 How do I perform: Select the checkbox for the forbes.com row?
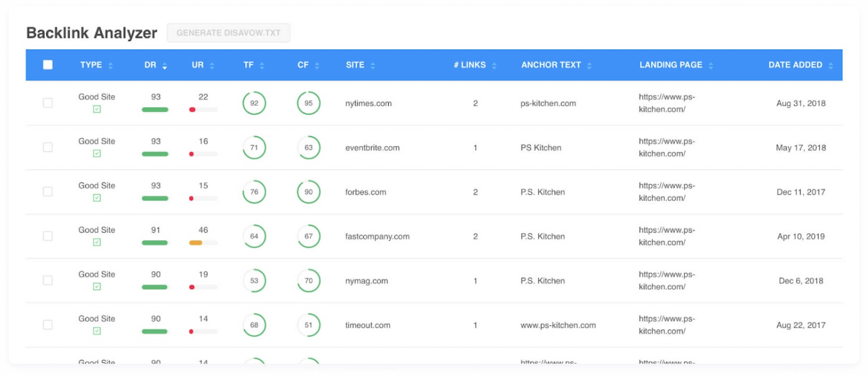pos(48,191)
